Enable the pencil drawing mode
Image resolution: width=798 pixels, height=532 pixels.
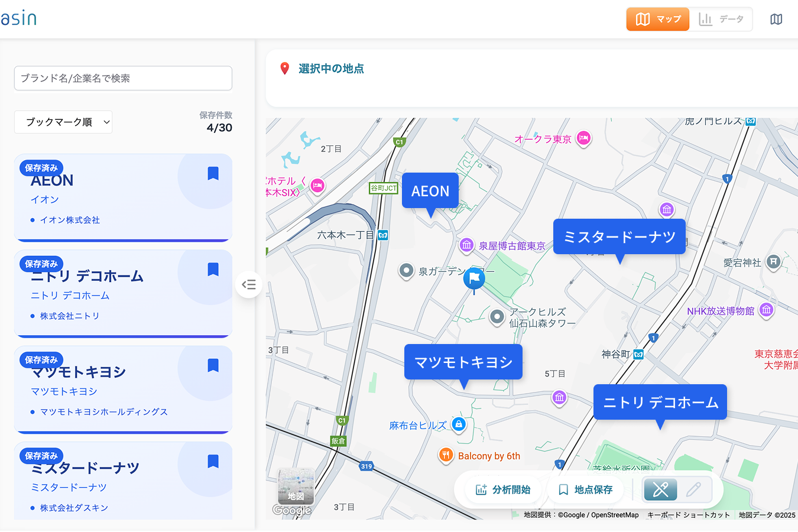click(693, 489)
